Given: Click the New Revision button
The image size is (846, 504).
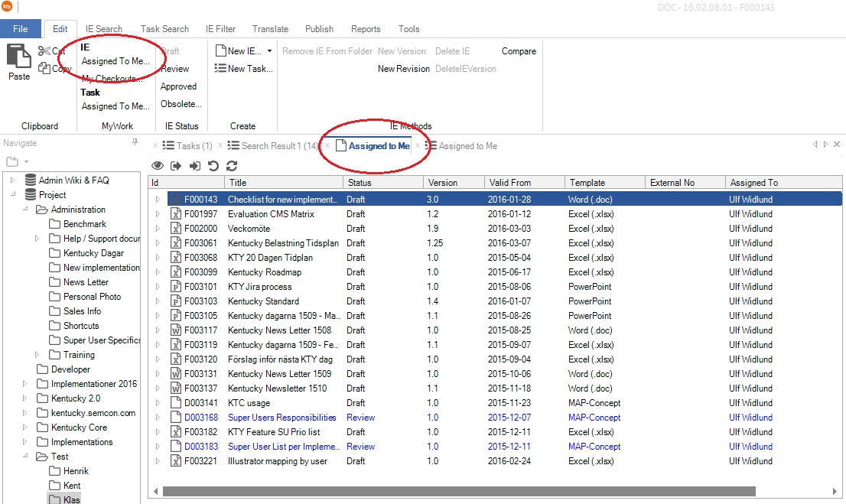Looking at the screenshot, I should click(403, 69).
